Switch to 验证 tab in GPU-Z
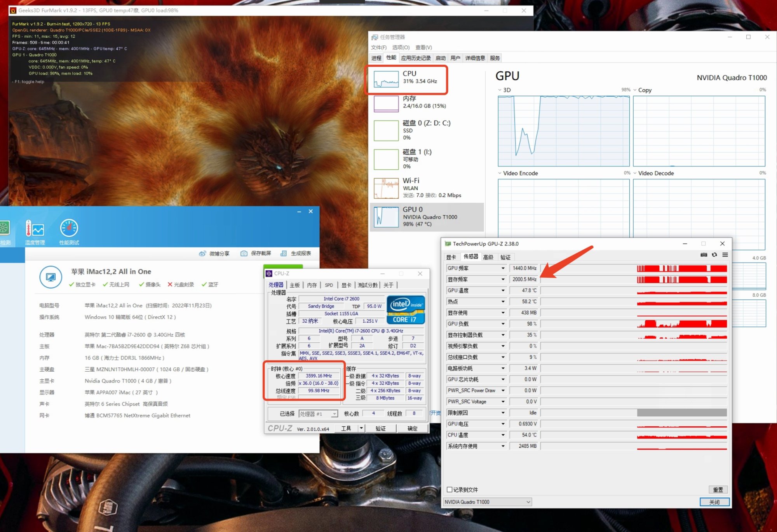The width and height of the screenshot is (777, 532). tap(505, 257)
